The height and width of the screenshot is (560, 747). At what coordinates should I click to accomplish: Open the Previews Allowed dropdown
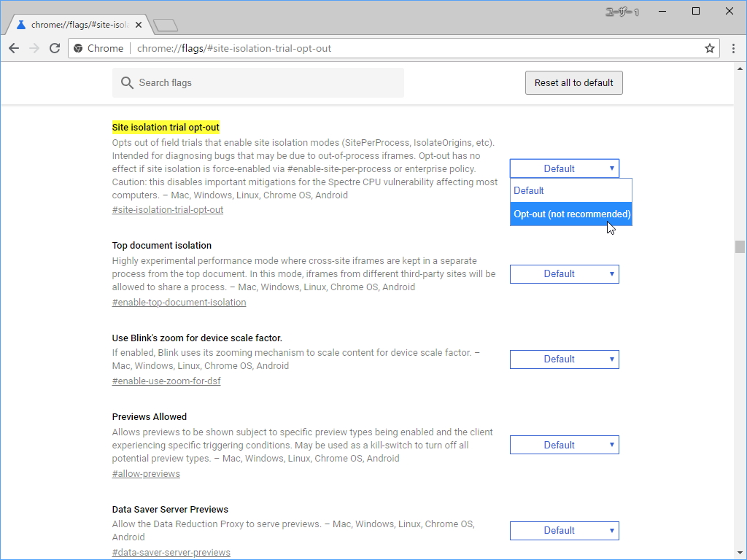[x=564, y=444]
